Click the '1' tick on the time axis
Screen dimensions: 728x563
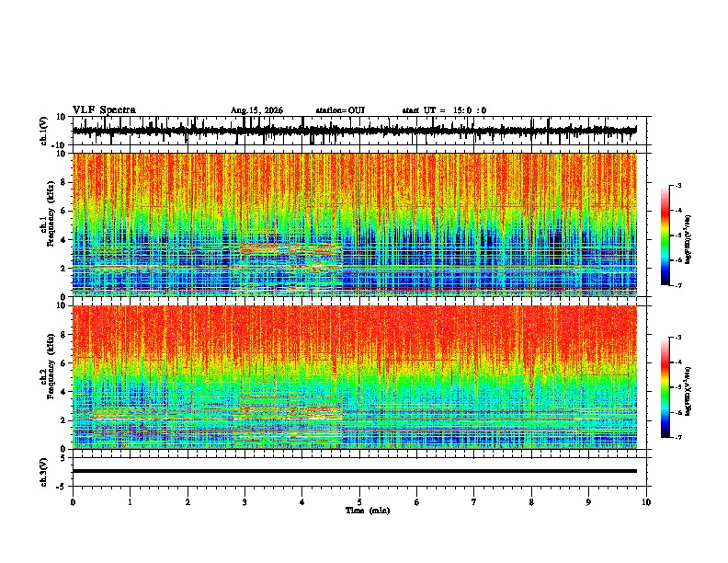click(x=130, y=502)
